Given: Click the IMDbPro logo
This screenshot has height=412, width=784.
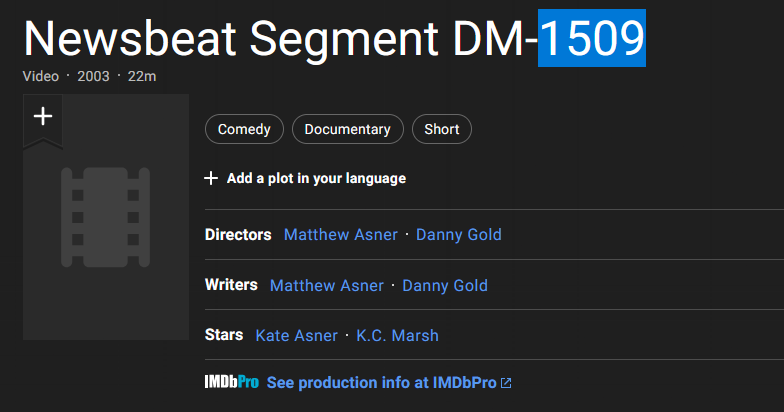Looking at the screenshot, I should coord(232,382).
